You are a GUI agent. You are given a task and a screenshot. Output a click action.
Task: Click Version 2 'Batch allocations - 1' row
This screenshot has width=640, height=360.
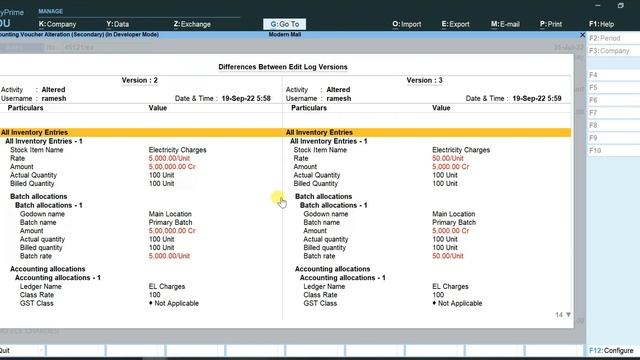click(49, 205)
